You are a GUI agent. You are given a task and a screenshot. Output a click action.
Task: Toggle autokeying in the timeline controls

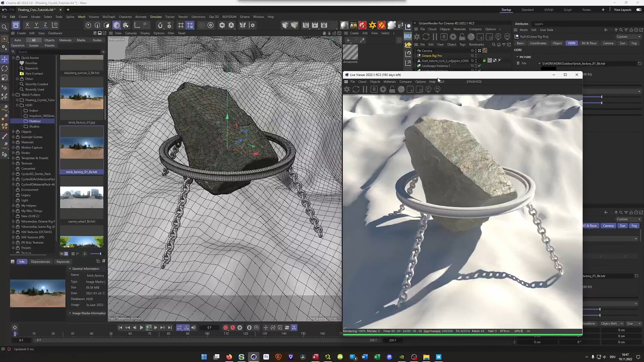tap(233, 328)
